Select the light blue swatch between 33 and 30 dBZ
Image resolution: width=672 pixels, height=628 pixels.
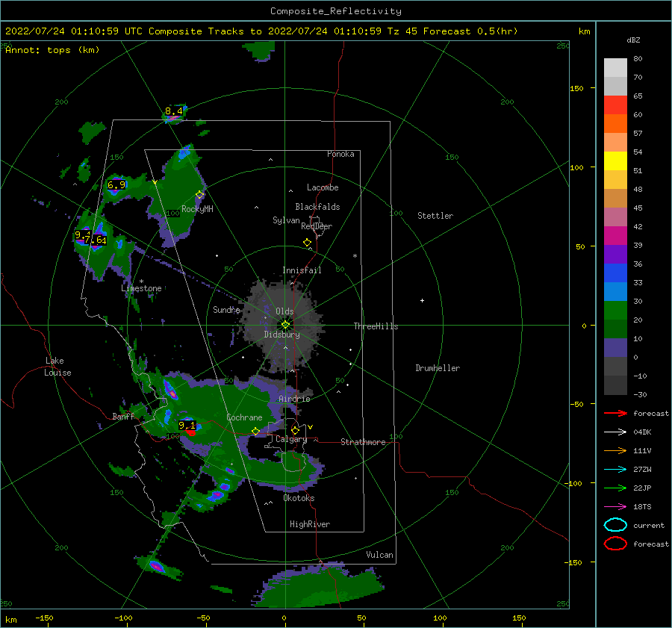(615, 292)
